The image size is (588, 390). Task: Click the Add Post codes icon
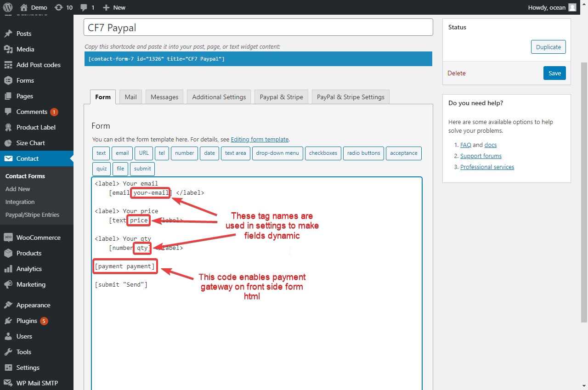click(8, 65)
